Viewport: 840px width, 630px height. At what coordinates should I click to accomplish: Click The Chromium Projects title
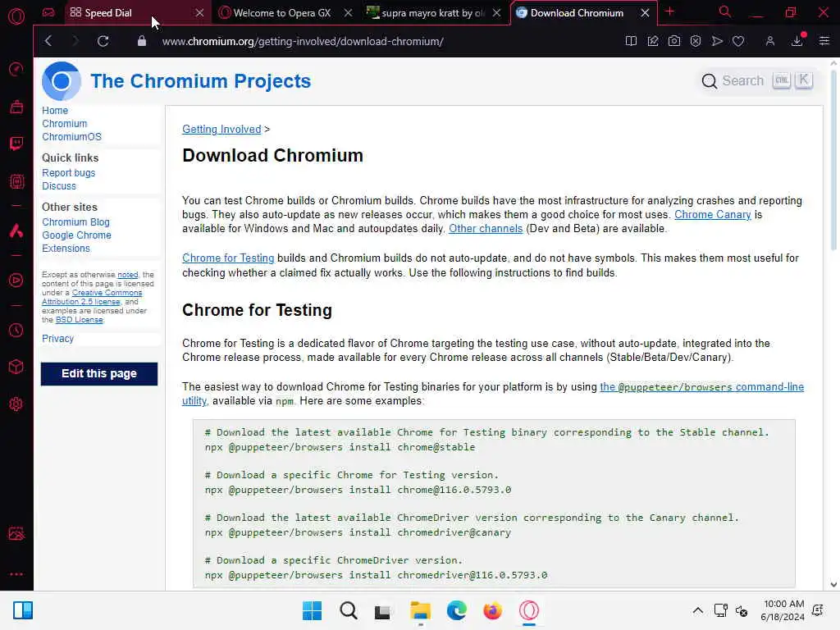[x=200, y=81]
